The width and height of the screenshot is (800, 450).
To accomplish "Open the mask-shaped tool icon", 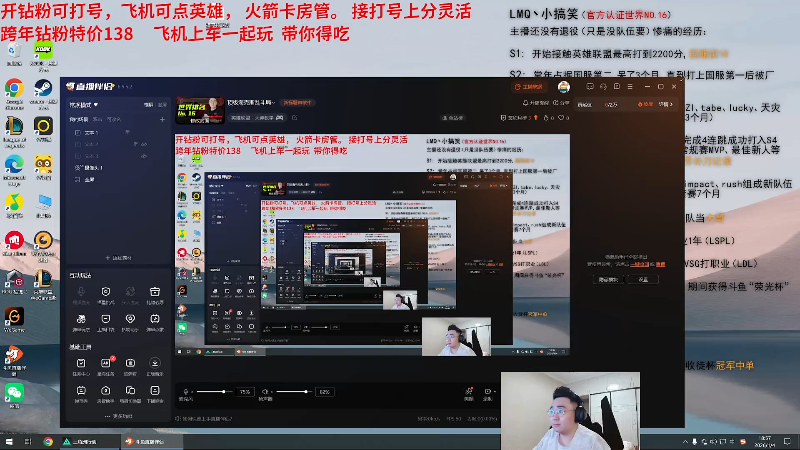I will click(x=106, y=319).
